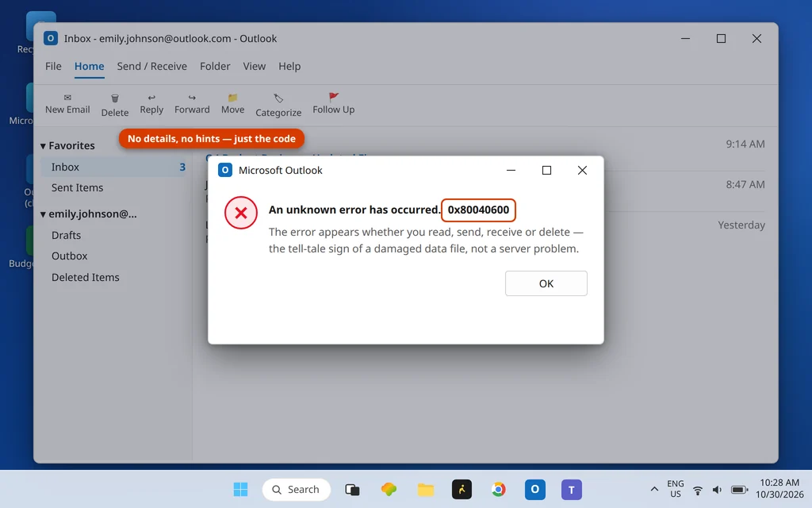812x508 pixels.
Task: Click the Delete trash can icon
Action: point(114,98)
